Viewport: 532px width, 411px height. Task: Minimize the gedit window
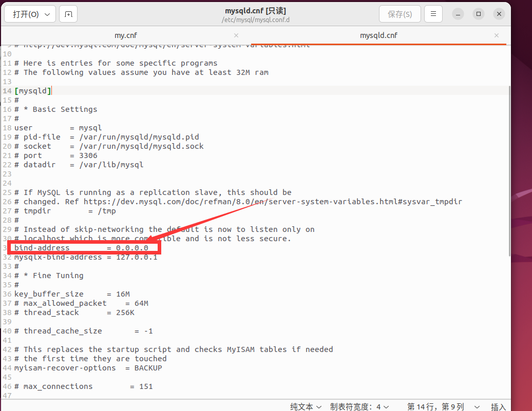(x=458, y=14)
